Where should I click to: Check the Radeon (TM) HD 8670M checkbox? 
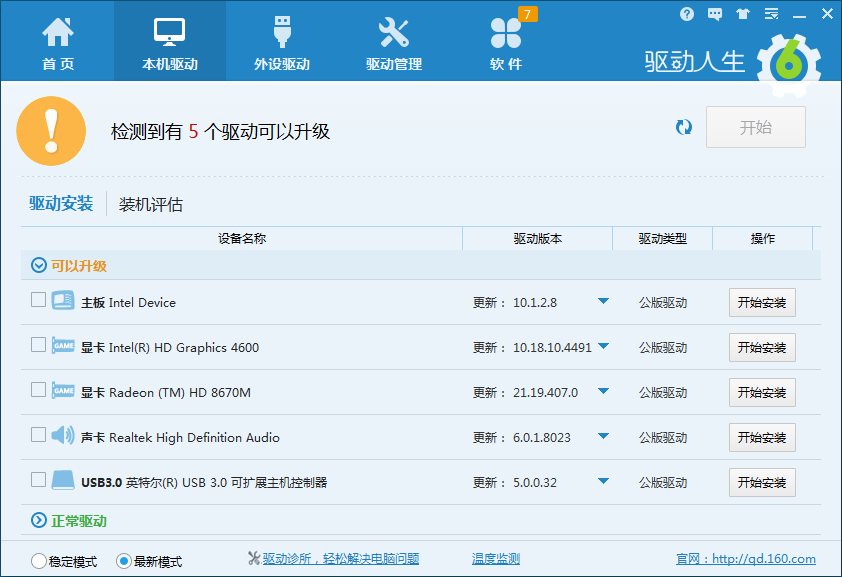click(38, 389)
